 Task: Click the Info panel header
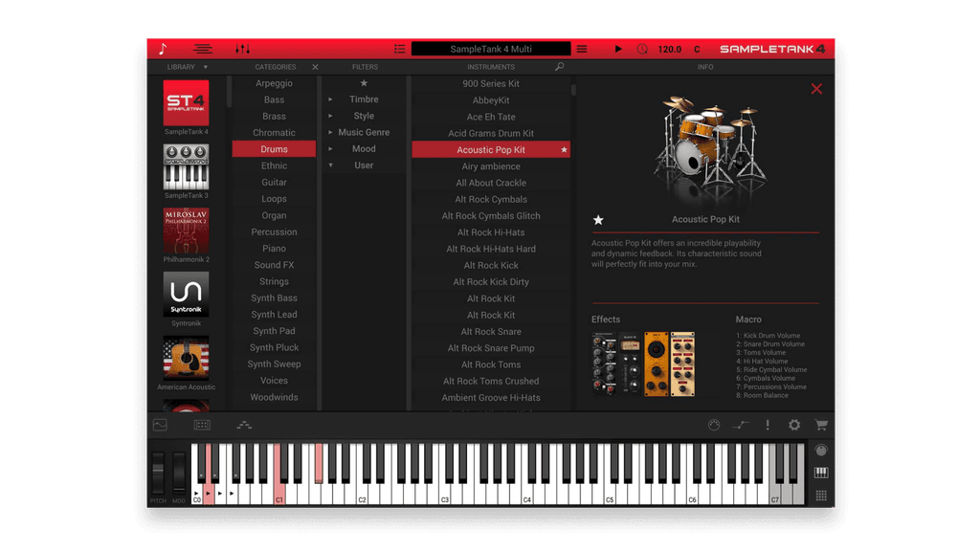click(x=705, y=67)
